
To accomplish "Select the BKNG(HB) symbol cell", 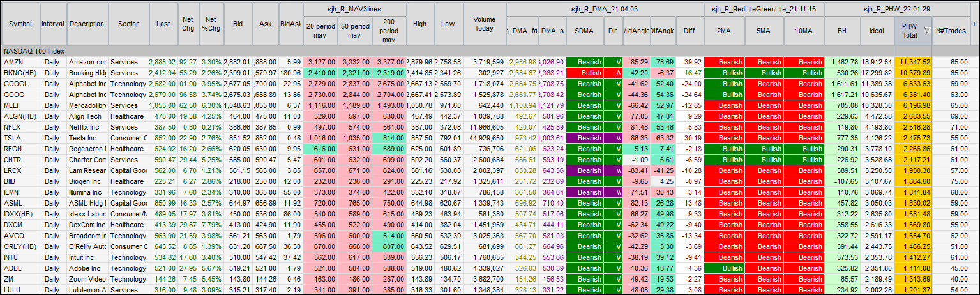I will tap(21, 73).
